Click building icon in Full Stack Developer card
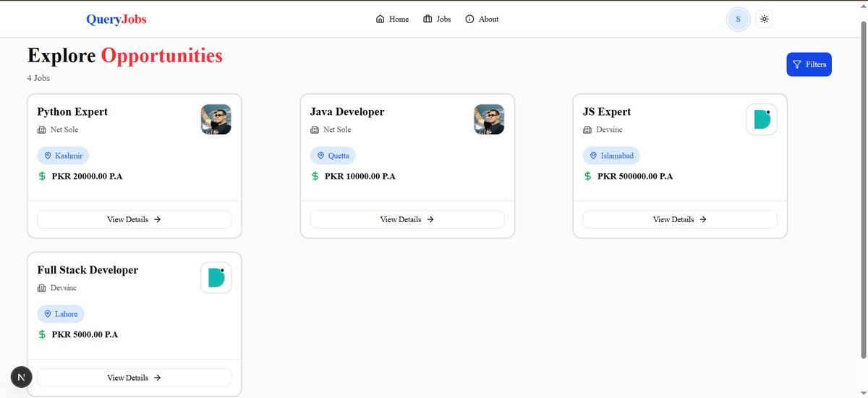 [x=41, y=288]
